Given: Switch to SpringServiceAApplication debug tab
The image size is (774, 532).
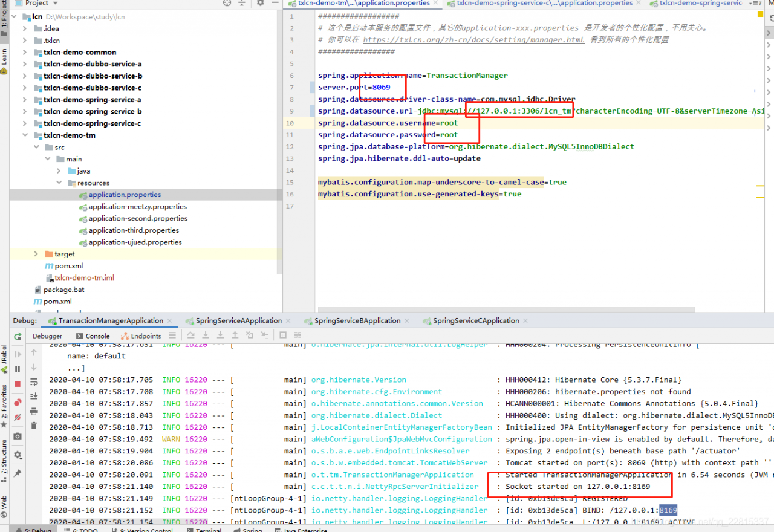Looking at the screenshot, I should 238,321.
